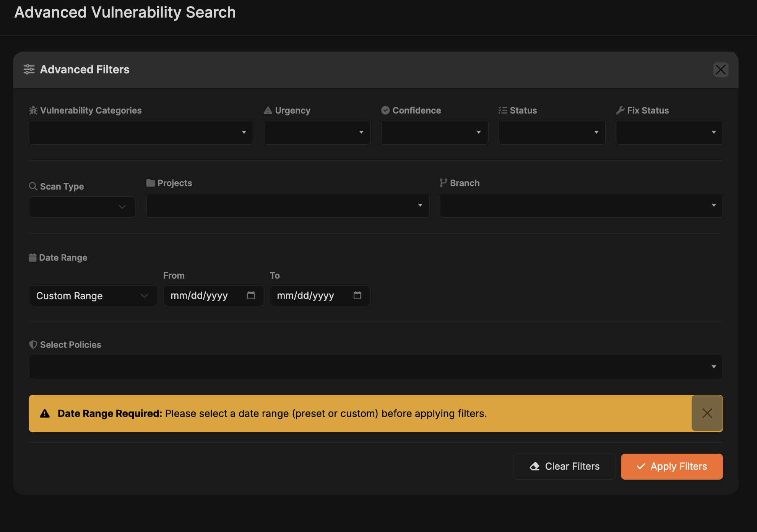Click the branch icon next to Branch
Viewport: 757px width, 532px height.
(443, 183)
